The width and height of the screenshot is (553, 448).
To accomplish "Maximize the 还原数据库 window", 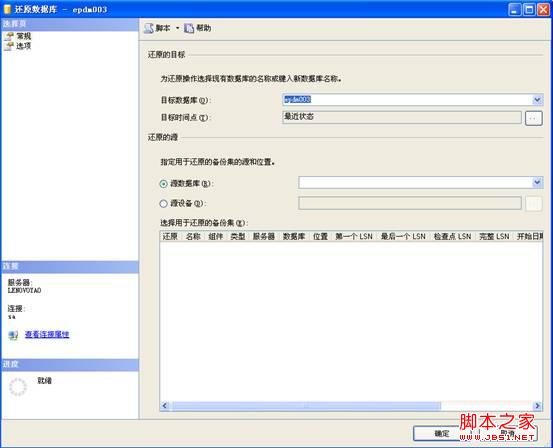I will [x=529, y=10].
